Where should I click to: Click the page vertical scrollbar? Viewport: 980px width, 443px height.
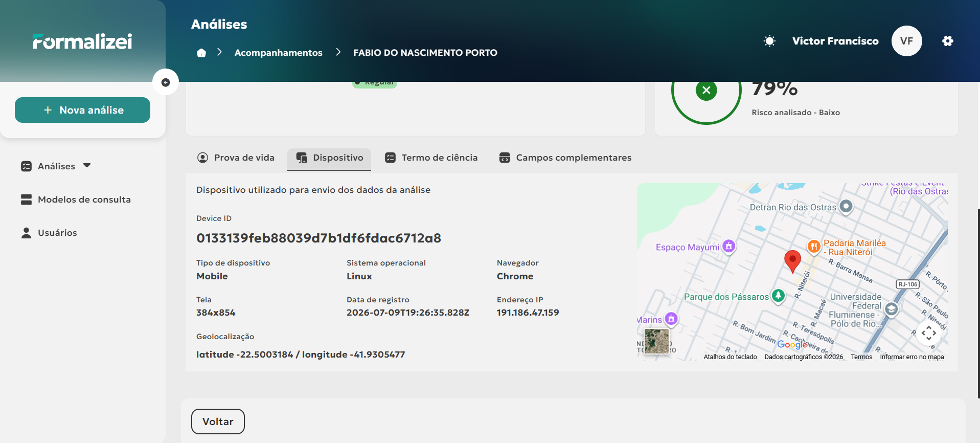click(978, 303)
